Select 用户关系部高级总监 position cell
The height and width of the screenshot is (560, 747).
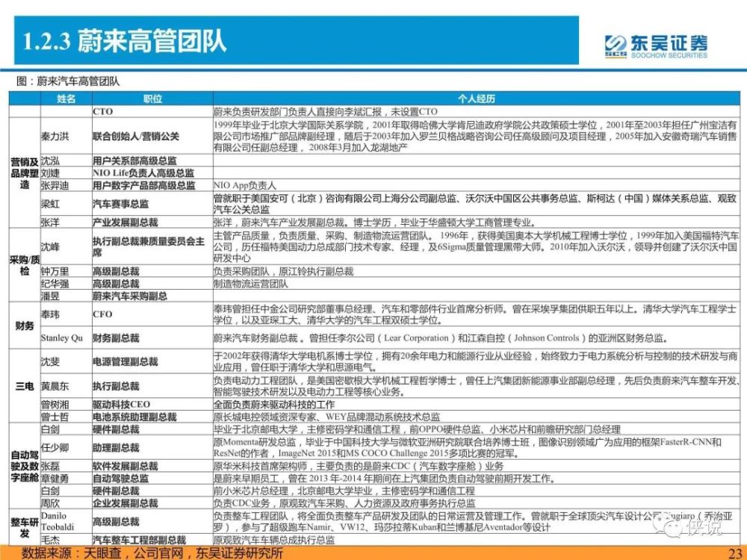tap(152, 161)
